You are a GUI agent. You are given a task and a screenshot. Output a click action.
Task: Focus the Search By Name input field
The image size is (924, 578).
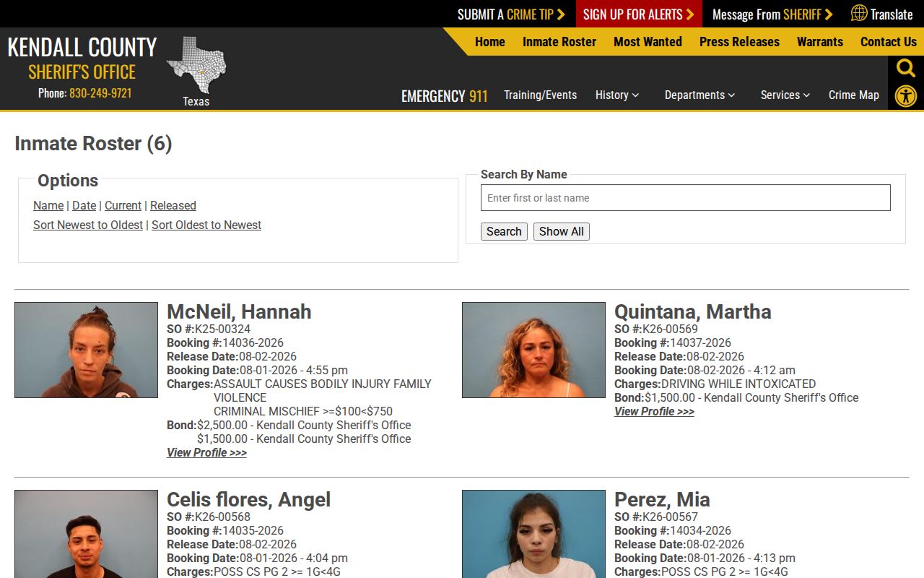tap(686, 198)
